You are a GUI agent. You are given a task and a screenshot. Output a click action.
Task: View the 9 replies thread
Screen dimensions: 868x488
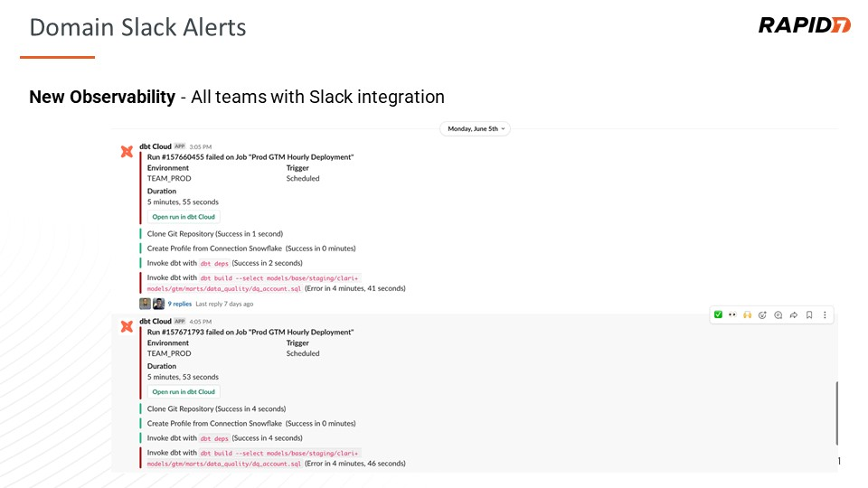coord(179,304)
